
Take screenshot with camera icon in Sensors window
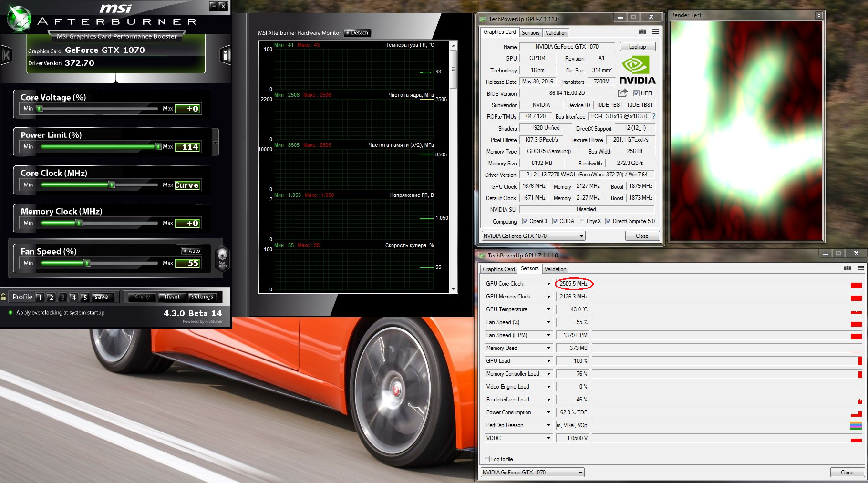point(847,268)
